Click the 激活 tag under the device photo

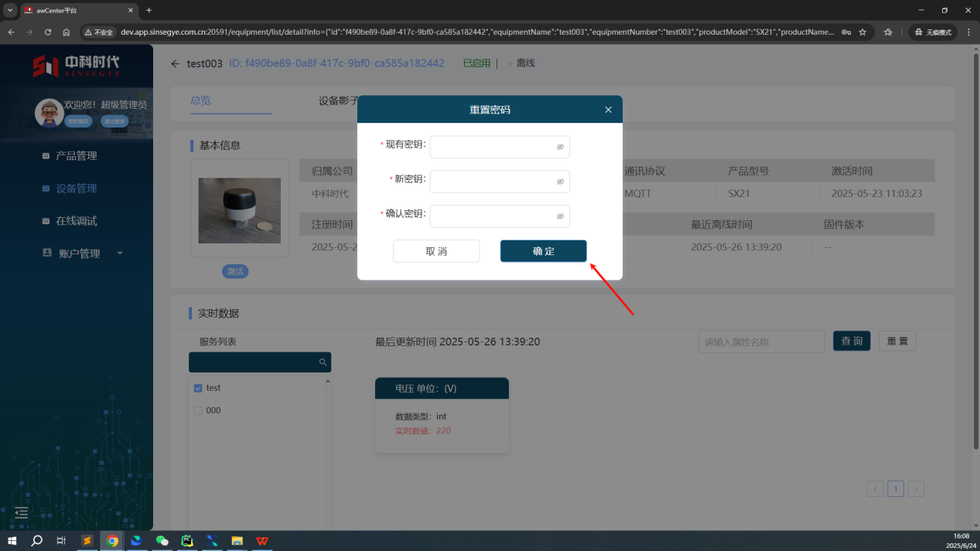point(235,271)
